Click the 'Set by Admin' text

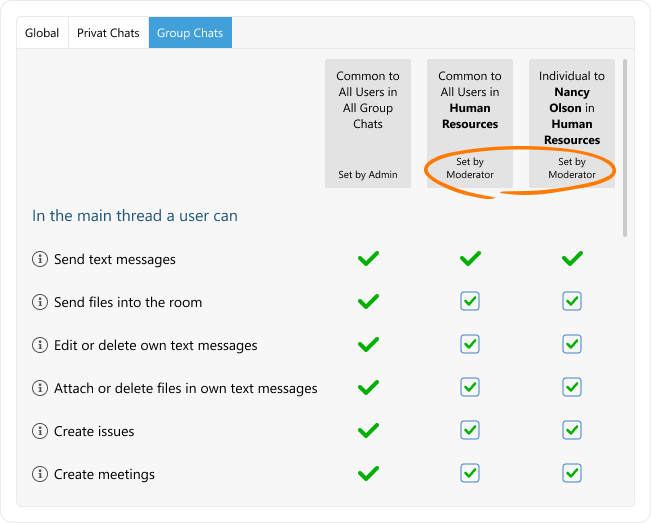368,175
